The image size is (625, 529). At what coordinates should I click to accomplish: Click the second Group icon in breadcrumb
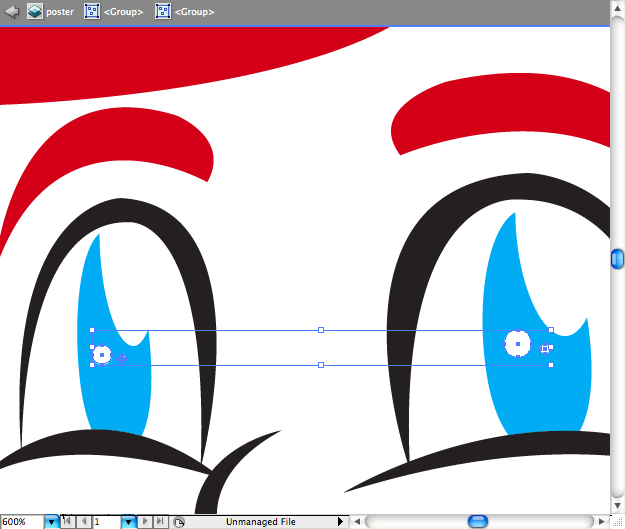click(163, 11)
